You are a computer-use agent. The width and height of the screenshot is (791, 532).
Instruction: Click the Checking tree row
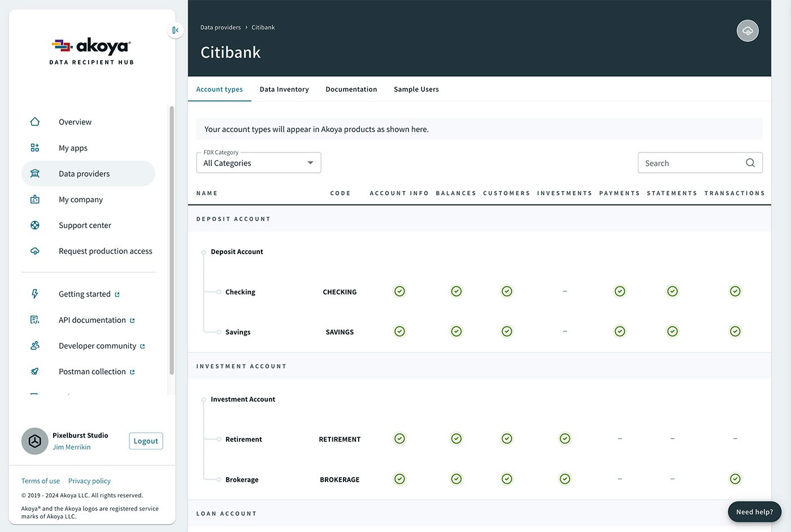point(479,292)
